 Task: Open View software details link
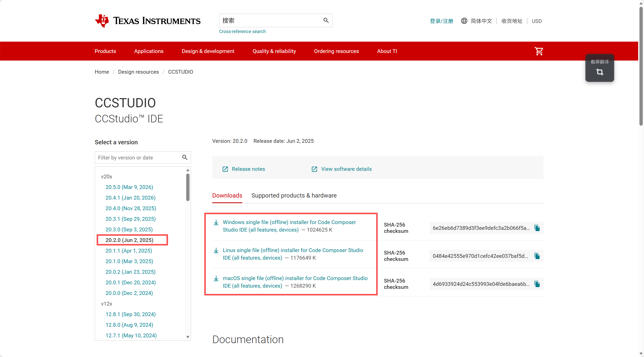pyautogui.click(x=346, y=169)
